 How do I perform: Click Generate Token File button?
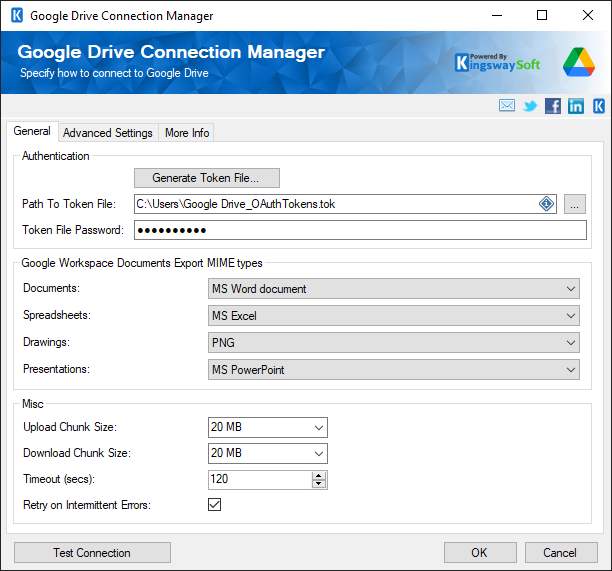click(207, 178)
